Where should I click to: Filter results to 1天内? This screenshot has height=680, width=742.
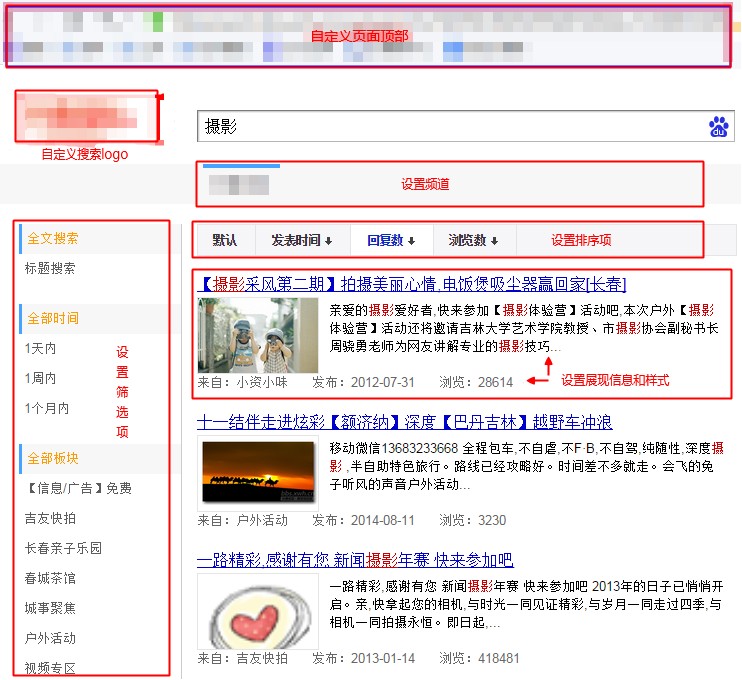point(41,349)
